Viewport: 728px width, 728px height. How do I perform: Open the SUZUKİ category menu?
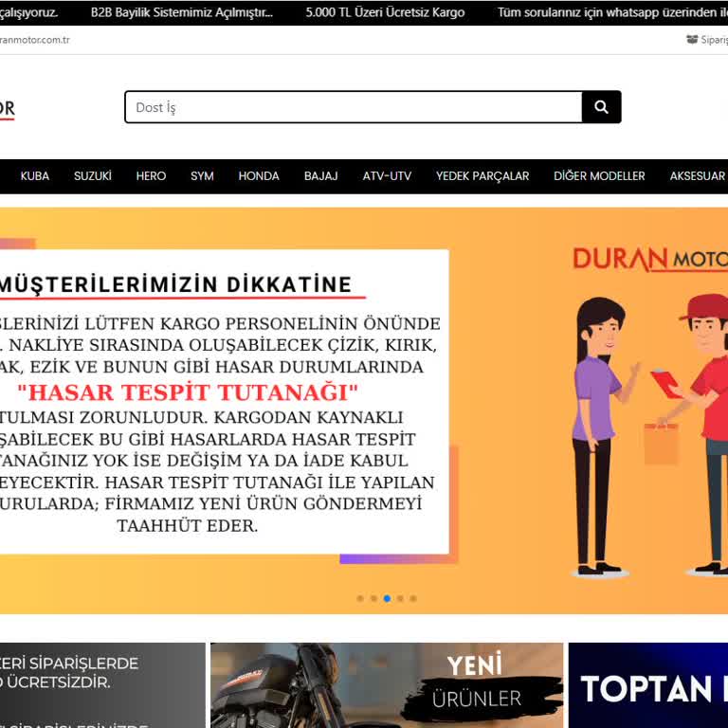click(92, 176)
